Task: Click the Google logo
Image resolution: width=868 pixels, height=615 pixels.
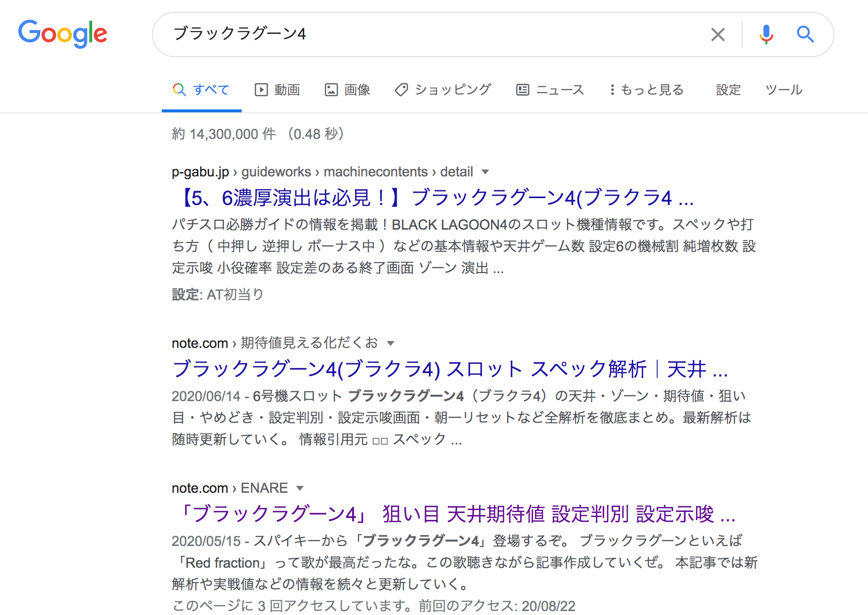Action: (63, 34)
